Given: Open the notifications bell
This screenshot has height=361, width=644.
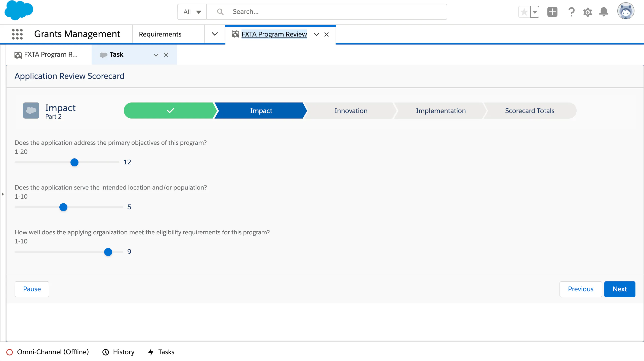Looking at the screenshot, I should (x=603, y=12).
